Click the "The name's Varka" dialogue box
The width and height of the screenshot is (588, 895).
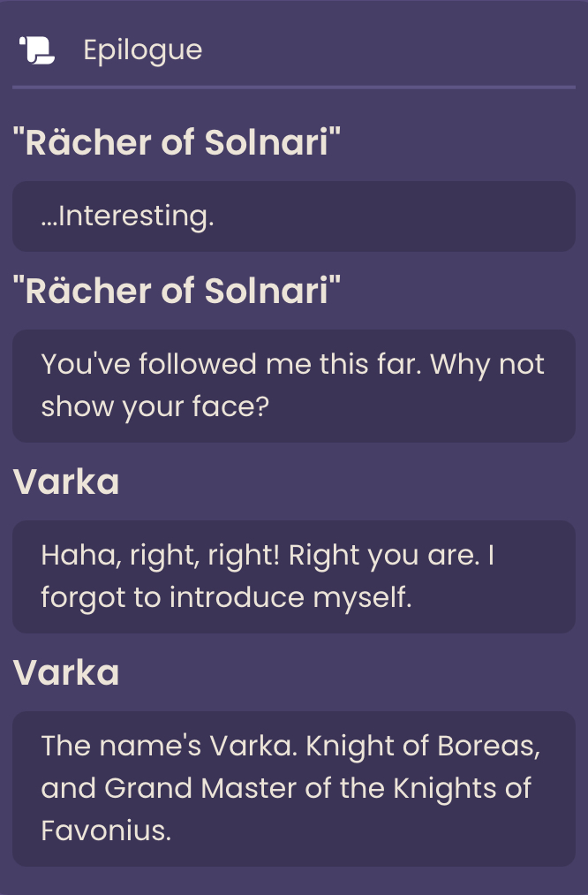[294, 789]
